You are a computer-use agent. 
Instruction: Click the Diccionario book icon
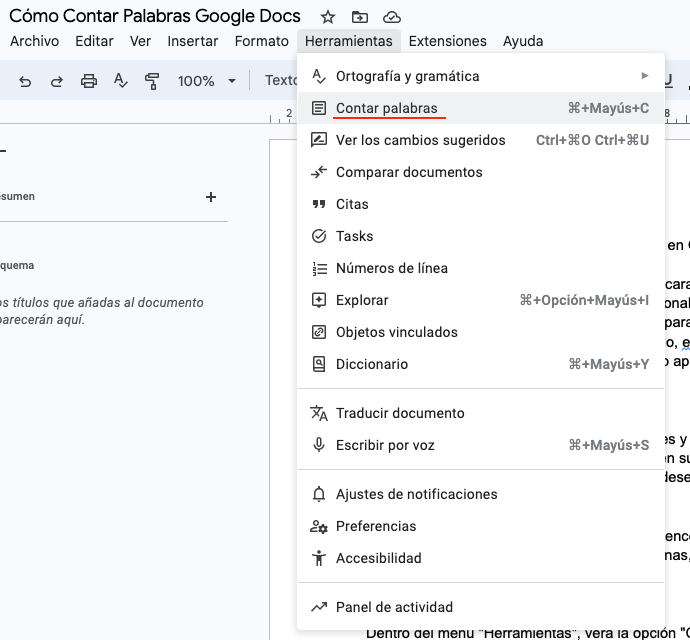(x=319, y=364)
